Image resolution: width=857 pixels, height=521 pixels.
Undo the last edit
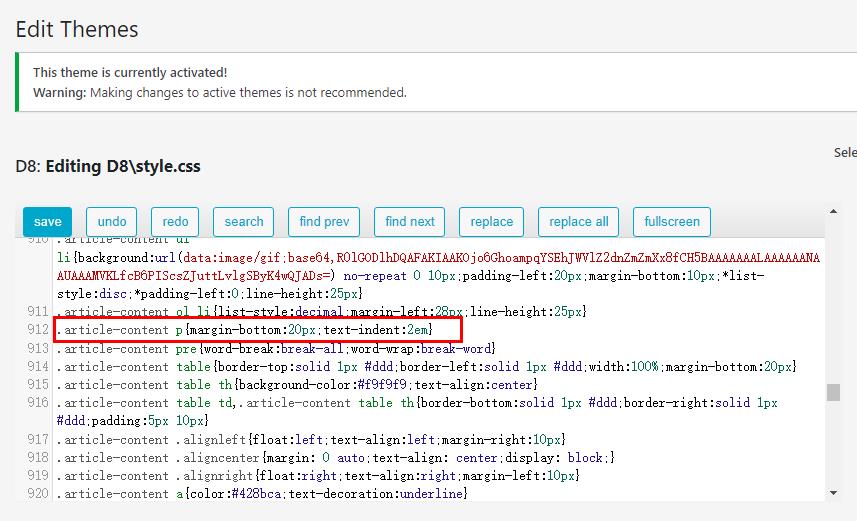[111, 222]
